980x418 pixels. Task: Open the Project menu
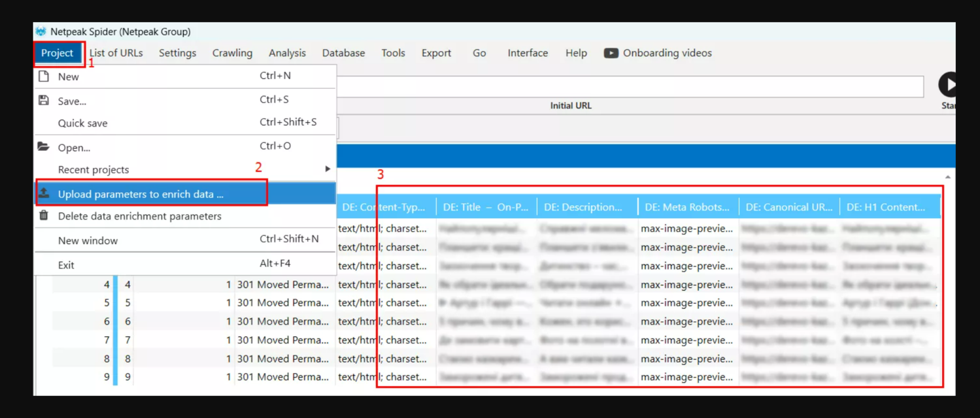pyautogui.click(x=58, y=53)
